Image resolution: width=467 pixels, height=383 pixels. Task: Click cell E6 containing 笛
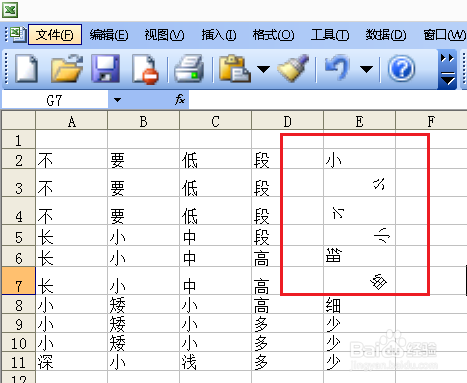360,256
